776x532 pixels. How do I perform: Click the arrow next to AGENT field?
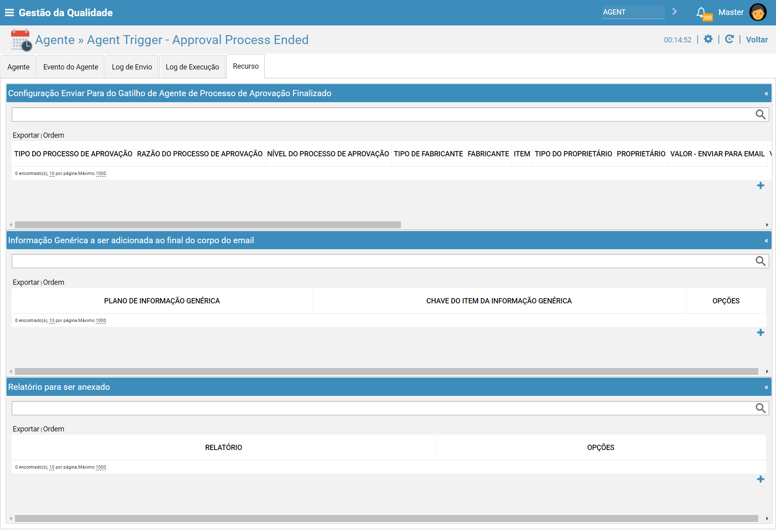pyautogui.click(x=675, y=12)
